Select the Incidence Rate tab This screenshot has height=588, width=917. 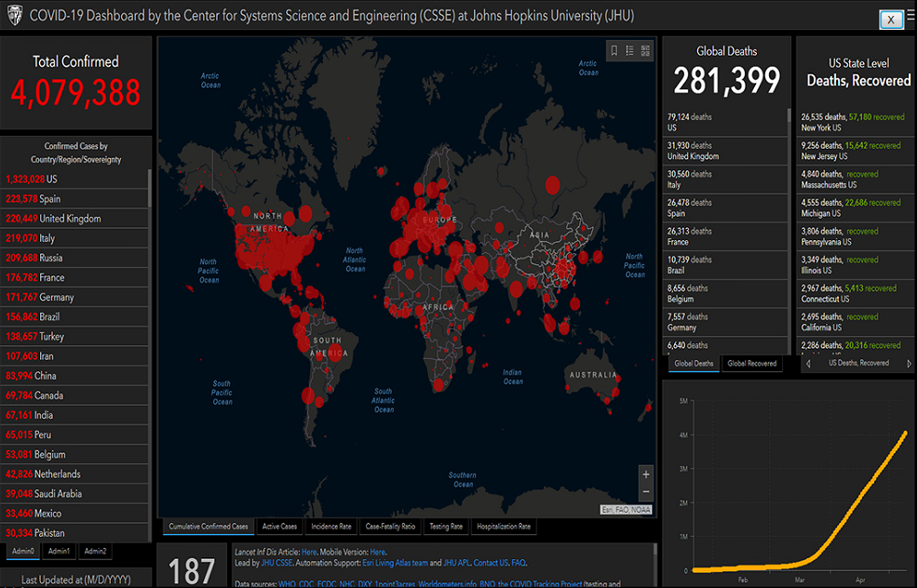pos(331,527)
